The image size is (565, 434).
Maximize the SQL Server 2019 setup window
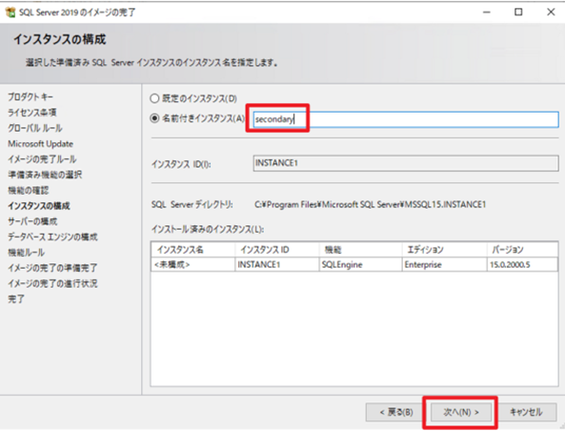coord(518,12)
